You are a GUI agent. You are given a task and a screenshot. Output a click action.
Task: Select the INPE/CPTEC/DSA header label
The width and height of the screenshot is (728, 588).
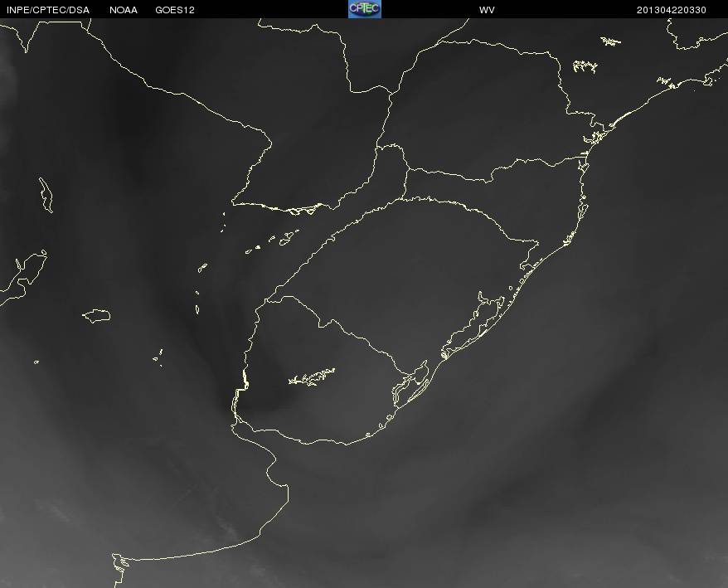point(48,10)
